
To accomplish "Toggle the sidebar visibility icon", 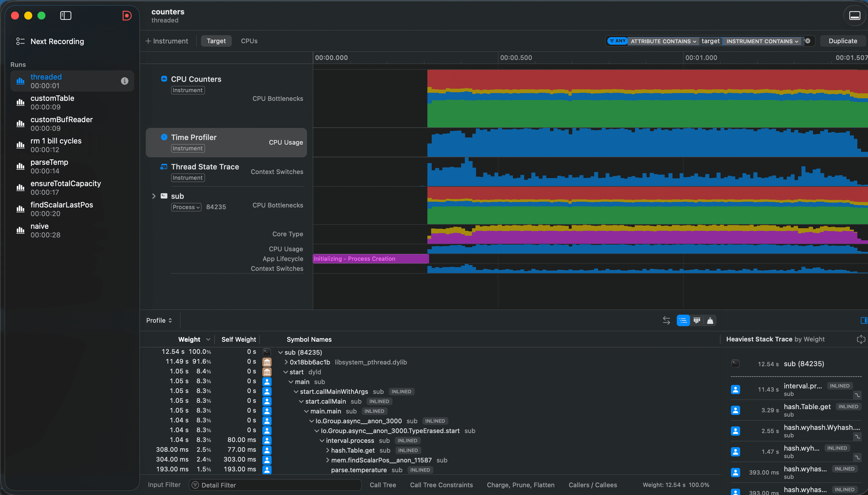I will coord(66,16).
